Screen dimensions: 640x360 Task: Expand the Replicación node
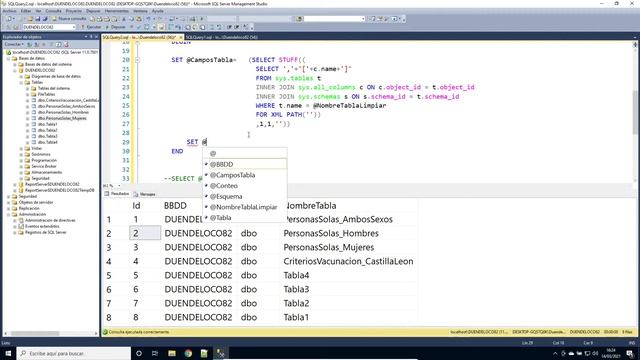pyautogui.click(x=9, y=208)
